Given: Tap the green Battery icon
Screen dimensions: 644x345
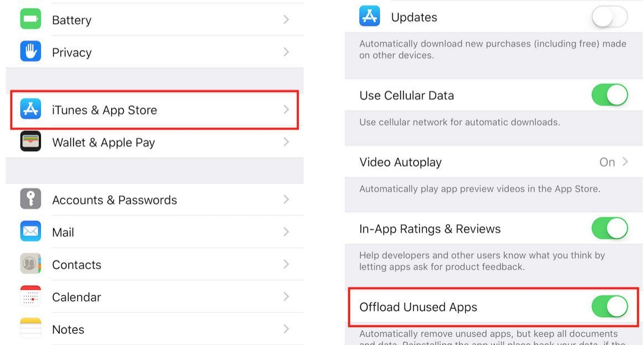Looking at the screenshot, I should (30, 19).
